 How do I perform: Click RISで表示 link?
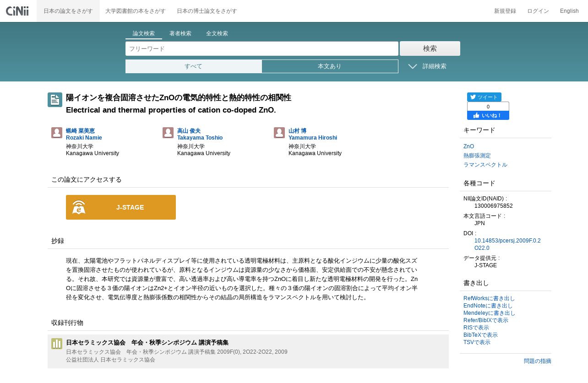point(476,328)
